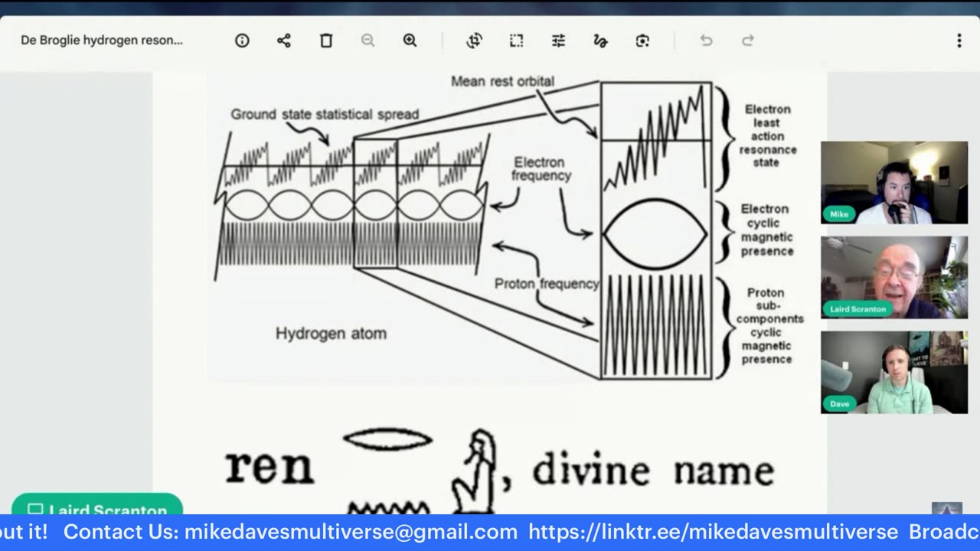This screenshot has width=980, height=551.
Task: Open the image info icon
Action: click(x=242, y=41)
